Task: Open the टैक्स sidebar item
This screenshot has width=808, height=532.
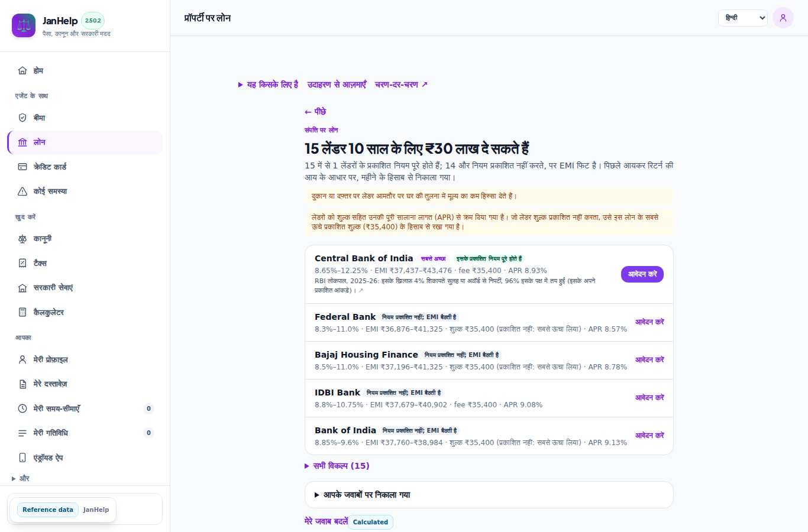Action: 85,263
